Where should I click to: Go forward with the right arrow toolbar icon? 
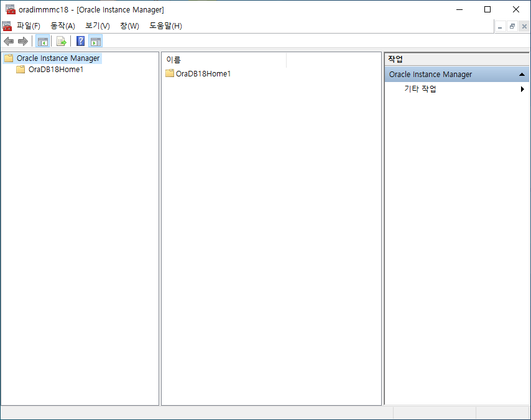point(23,42)
